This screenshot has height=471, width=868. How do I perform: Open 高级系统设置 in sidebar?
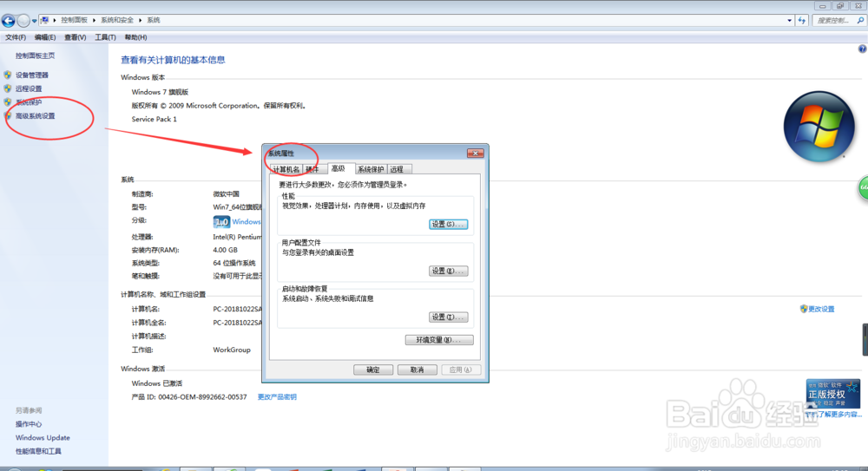35,116
